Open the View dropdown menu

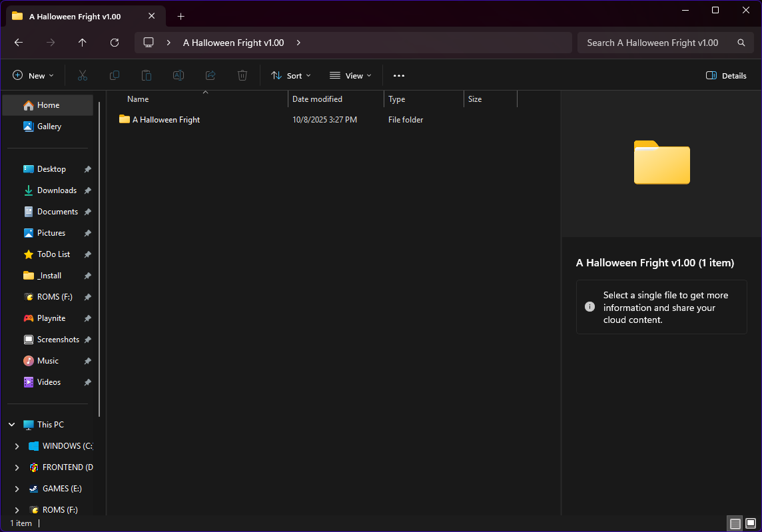pyautogui.click(x=350, y=76)
